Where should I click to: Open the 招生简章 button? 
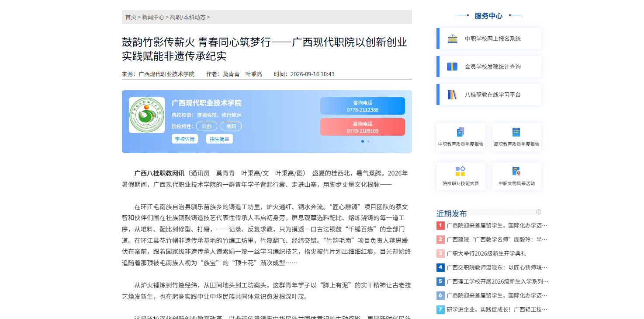(220, 139)
